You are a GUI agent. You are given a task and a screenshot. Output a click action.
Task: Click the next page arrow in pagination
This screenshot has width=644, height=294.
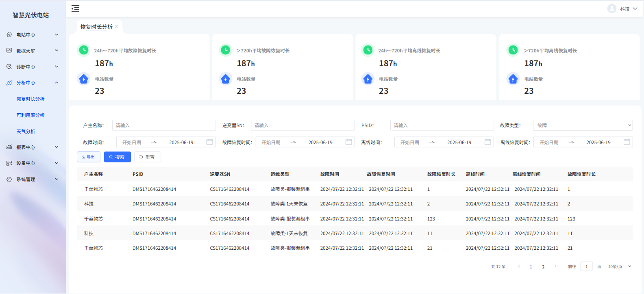[x=555, y=266]
